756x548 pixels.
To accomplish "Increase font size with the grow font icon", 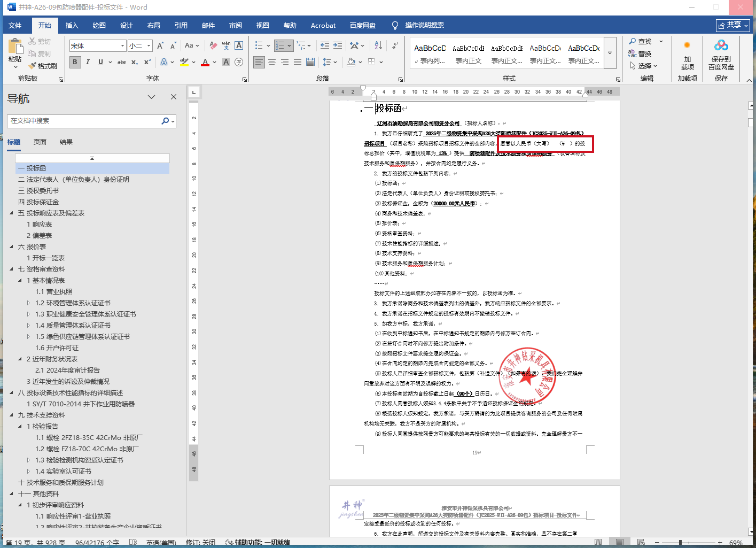I will (160, 46).
